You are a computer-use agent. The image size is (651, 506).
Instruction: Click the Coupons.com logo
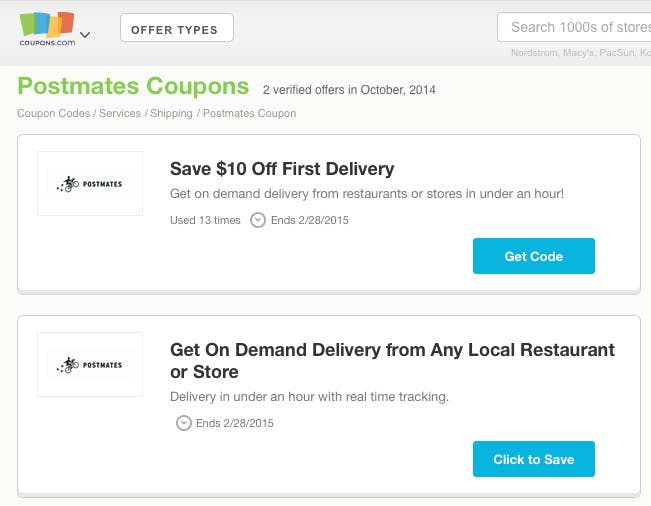47,29
